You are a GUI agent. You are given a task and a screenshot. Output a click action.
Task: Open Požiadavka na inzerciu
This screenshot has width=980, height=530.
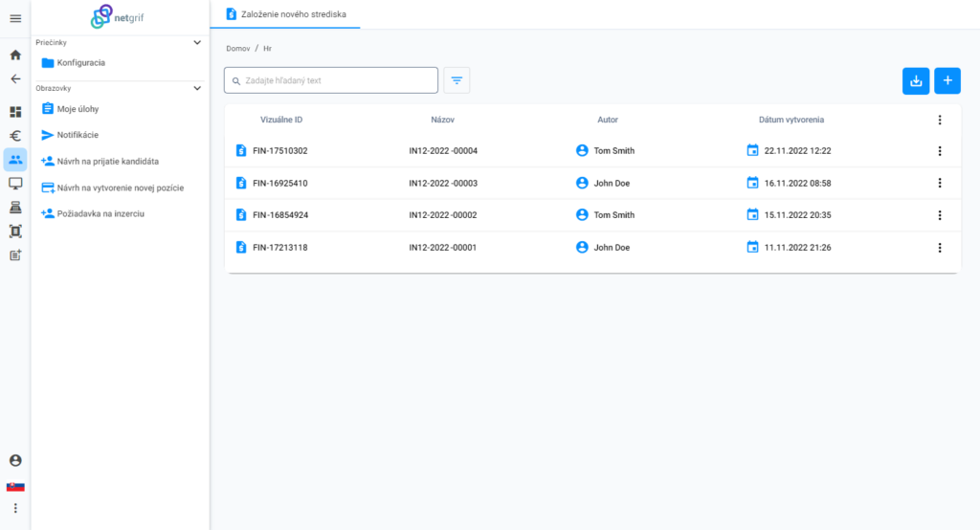point(93,213)
